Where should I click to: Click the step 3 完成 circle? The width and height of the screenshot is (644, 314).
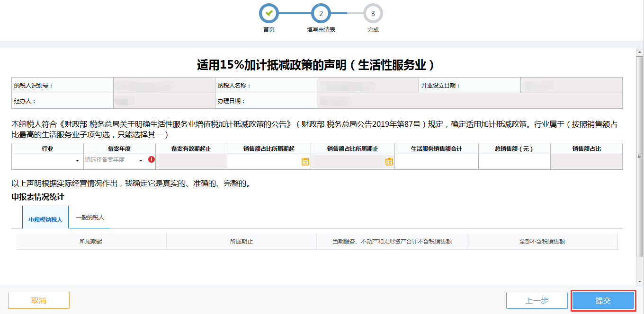[373, 13]
